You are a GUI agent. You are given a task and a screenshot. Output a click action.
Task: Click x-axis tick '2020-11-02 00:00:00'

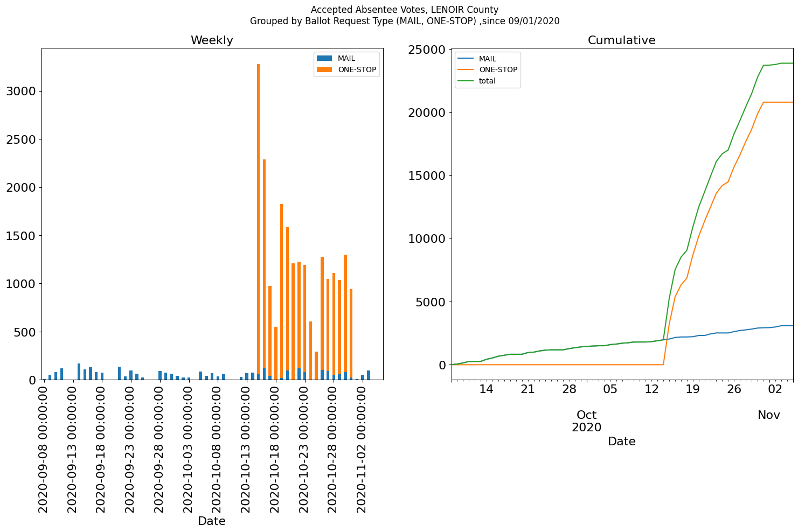point(362,449)
